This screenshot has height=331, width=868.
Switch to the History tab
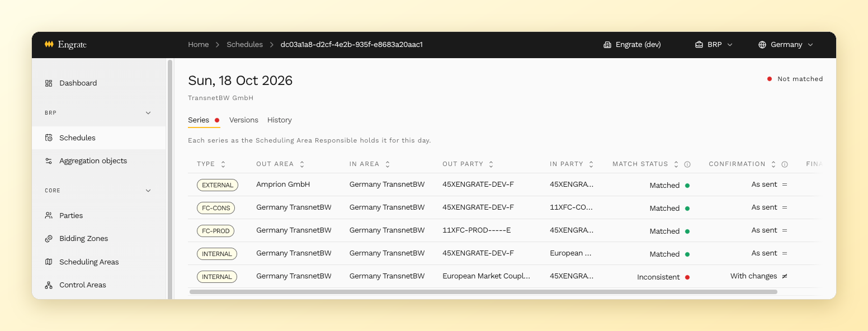280,120
